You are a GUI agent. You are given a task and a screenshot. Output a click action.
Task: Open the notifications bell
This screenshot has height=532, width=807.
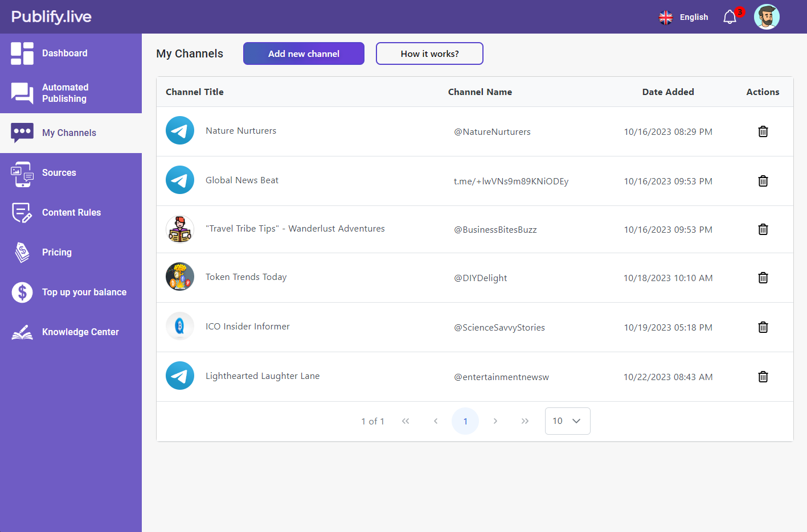pyautogui.click(x=730, y=17)
